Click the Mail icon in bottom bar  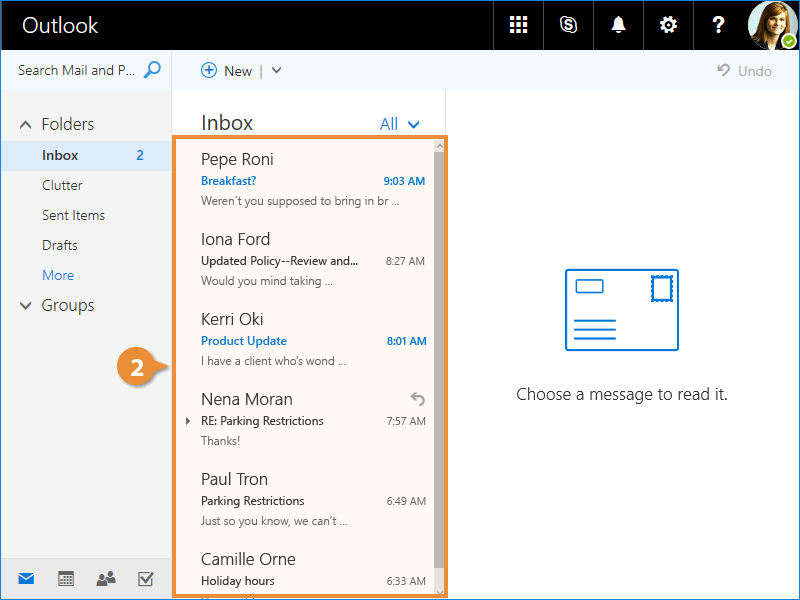pos(26,578)
